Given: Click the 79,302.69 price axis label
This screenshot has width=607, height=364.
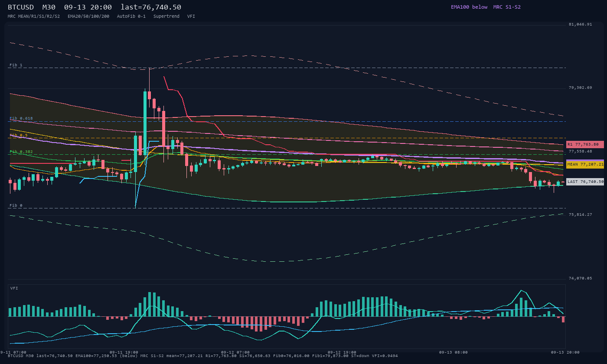Looking at the screenshot, I should [x=580, y=88].
